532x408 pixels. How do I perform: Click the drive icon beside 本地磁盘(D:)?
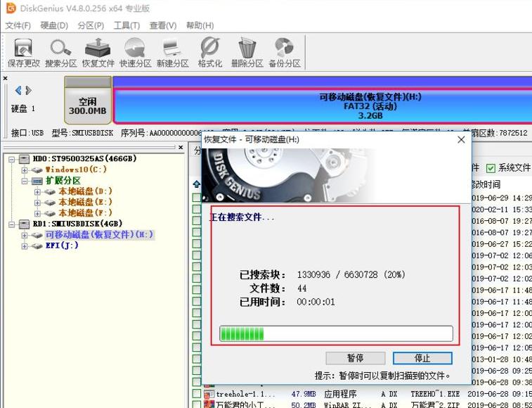pyautogui.click(x=49, y=191)
